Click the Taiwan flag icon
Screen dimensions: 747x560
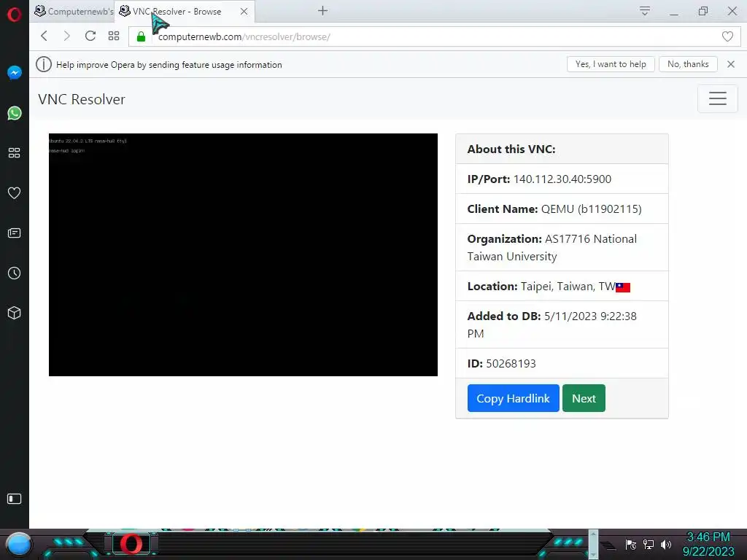[623, 287]
